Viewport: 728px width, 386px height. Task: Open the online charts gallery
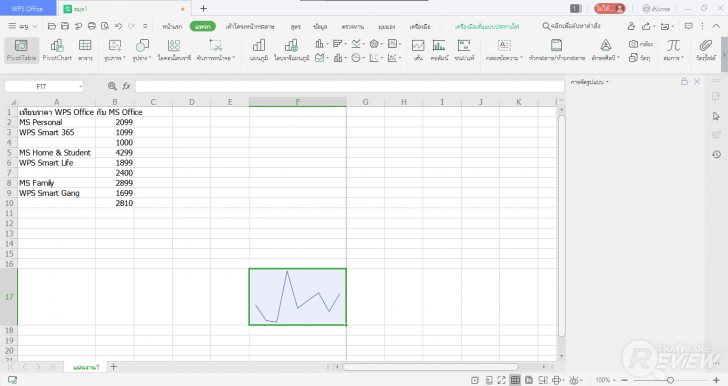coord(291,50)
